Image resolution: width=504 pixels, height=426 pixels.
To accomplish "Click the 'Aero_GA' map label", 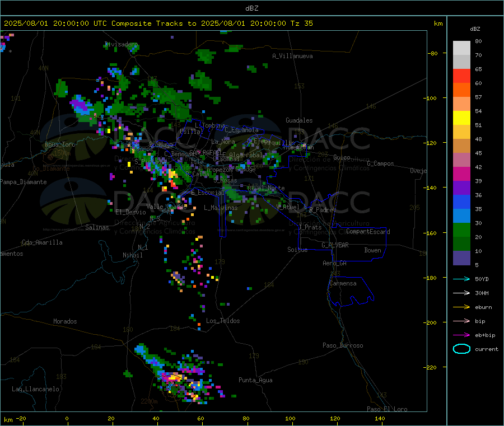I will pos(335,263).
